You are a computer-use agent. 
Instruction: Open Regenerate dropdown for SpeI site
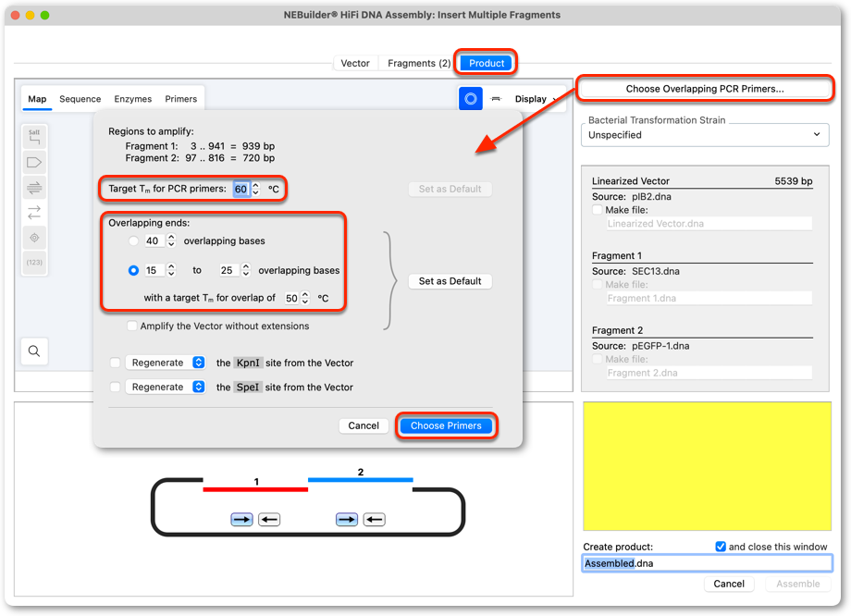165,387
